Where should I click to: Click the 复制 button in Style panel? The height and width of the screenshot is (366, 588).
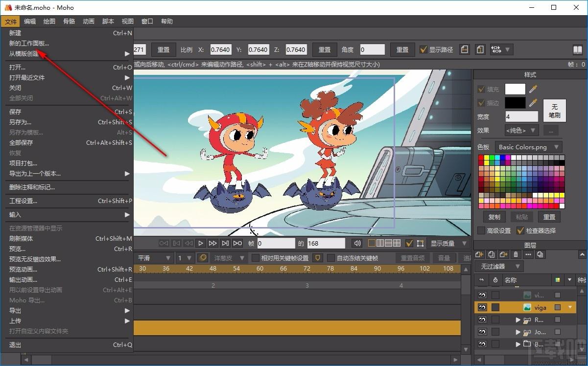click(494, 217)
